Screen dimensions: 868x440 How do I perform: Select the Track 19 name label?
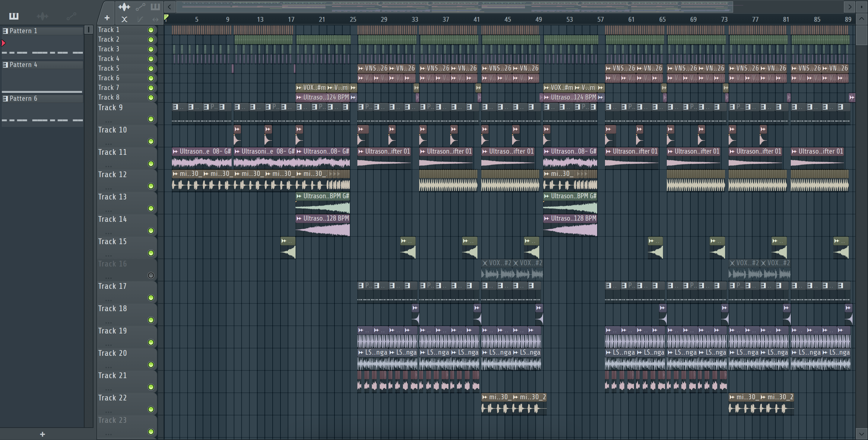coord(112,331)
